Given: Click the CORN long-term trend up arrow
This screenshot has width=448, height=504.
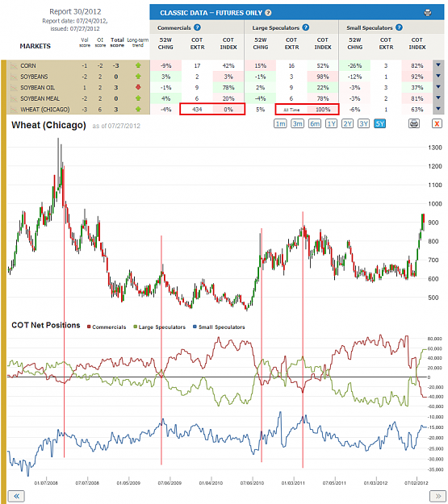Looking at the screenshot, I should (x=138, y=65).
